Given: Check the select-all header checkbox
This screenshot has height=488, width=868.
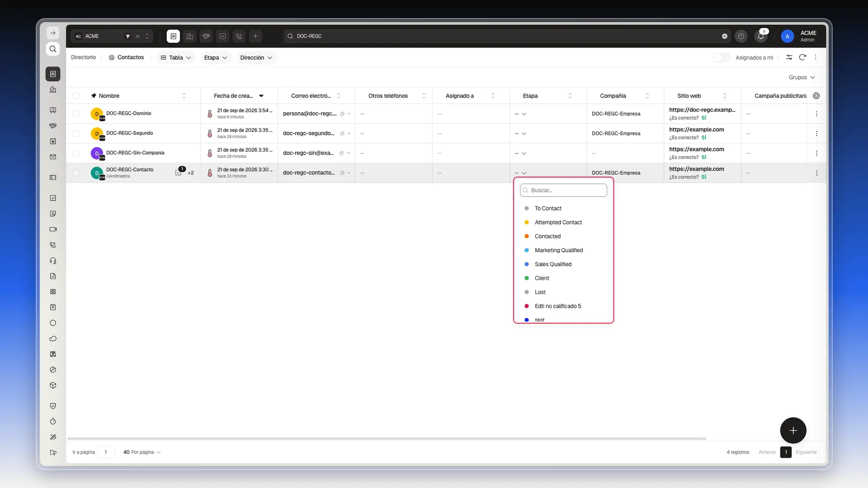Looking at the screenshot, I should [x=76, y=96].
